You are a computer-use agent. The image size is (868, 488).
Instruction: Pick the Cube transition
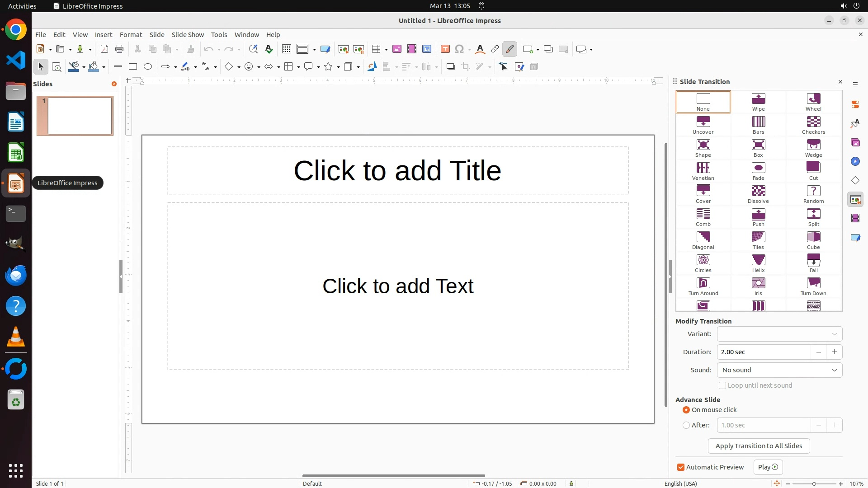(x=813, y=240)
